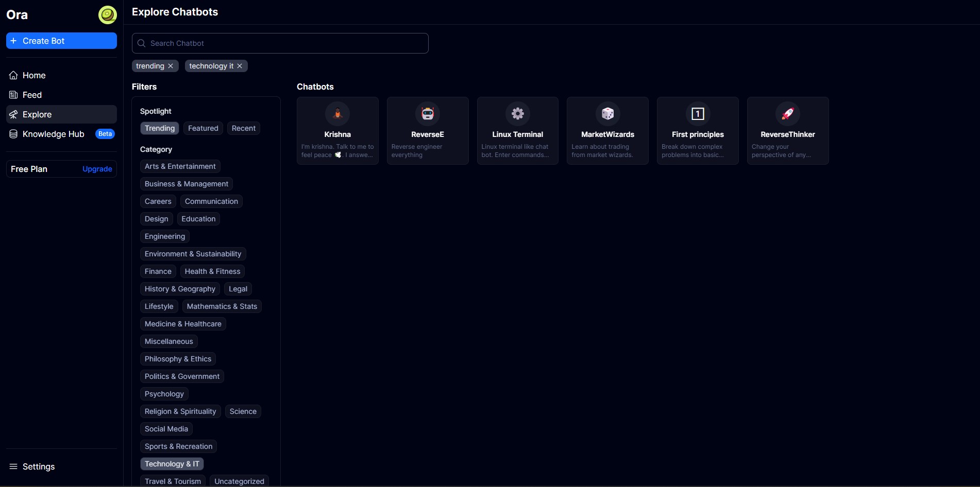The height and width of the screenshot is (487, 980).
Task: Click the Home sidebar icon
Action: [x=13, y=75]
